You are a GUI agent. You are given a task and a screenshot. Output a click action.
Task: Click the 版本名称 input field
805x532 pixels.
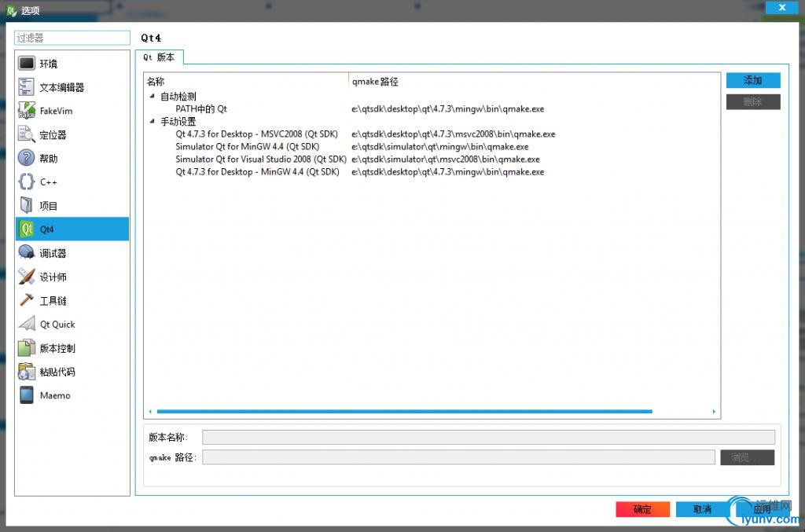tap(488, 437)
